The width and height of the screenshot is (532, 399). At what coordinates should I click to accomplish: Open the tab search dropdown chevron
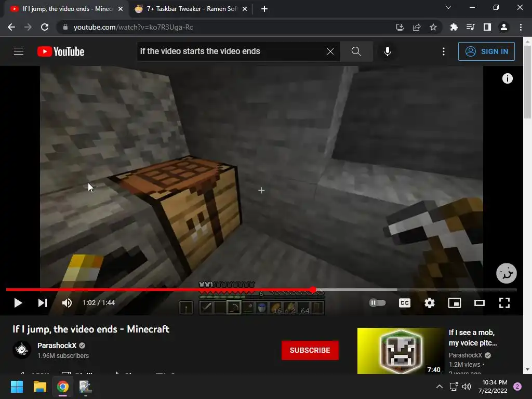point(448,7)
